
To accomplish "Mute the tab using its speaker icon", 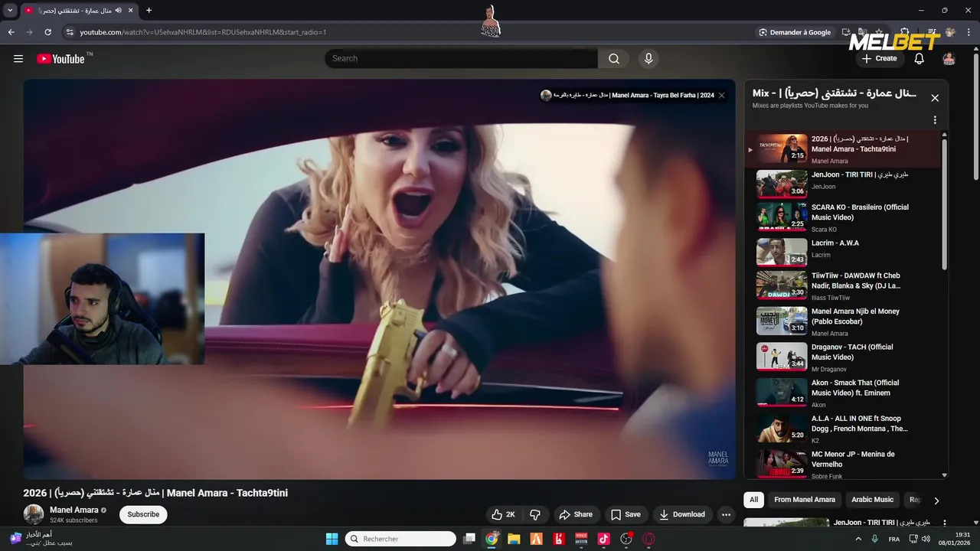I will [119, 11].
